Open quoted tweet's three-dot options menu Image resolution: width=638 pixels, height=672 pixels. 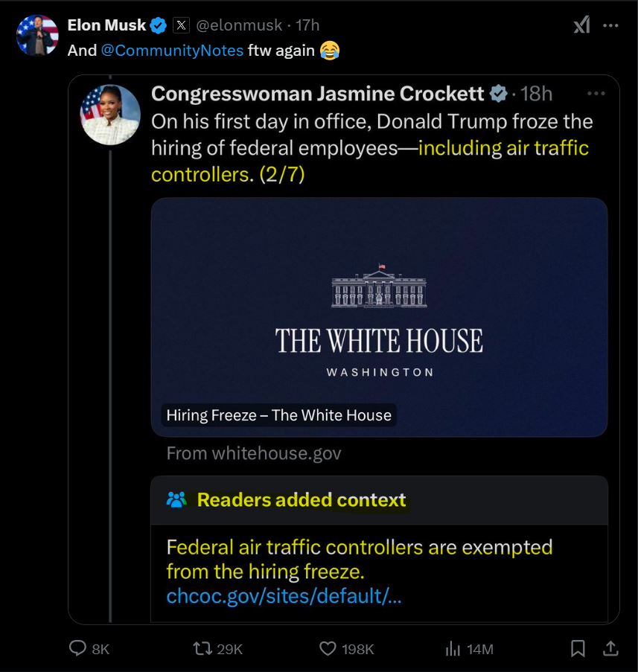[596, 94]
